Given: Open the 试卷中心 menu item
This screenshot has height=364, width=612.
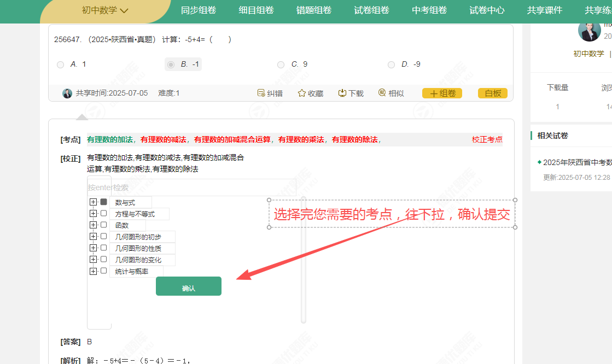Looking at the screenshot, I should click(x=487, y=10).
